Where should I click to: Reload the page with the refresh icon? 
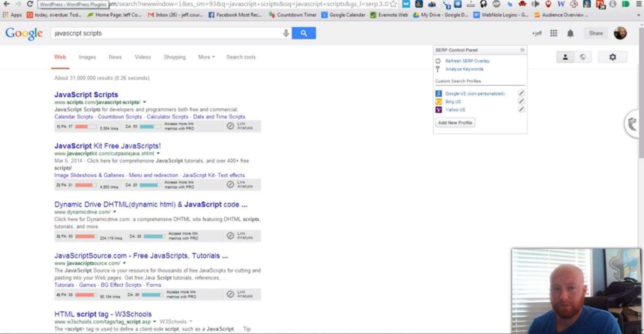tap(30, 4)
